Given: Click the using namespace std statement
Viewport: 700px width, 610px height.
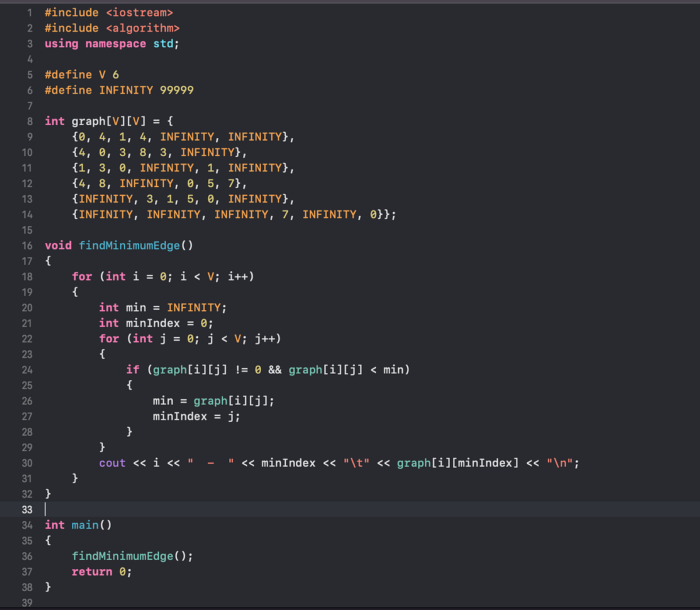Looking at the screenshot, I should point(111,43).
